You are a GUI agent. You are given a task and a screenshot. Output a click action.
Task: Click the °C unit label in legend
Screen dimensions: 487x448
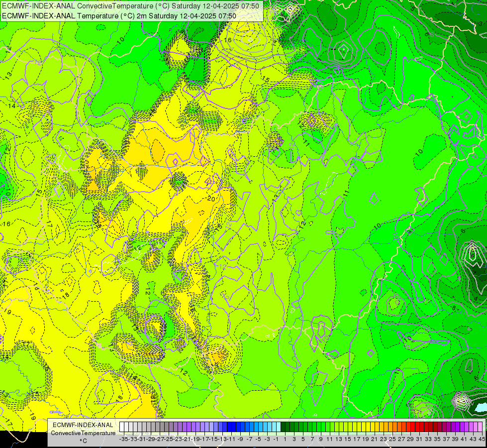pos(83,441)
